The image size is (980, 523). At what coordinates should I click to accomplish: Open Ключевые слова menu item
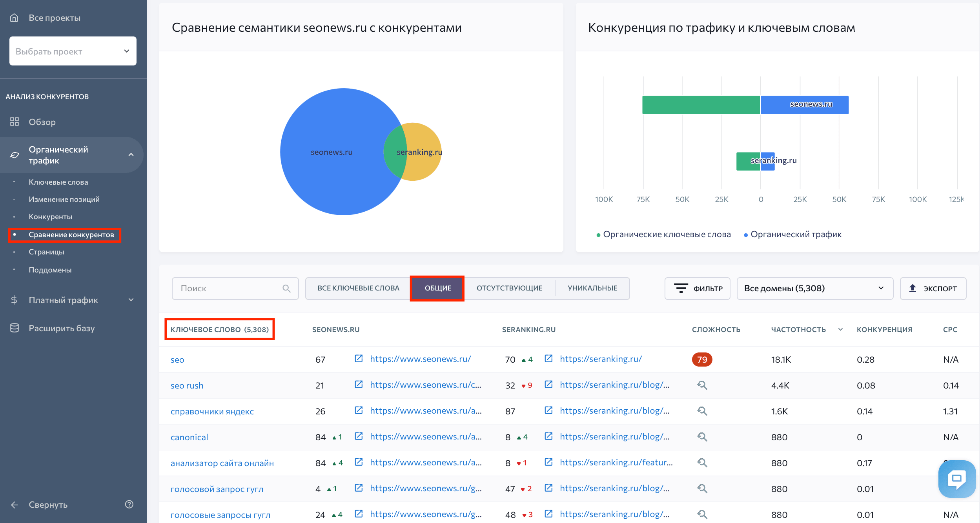click(x=58, y=182)
